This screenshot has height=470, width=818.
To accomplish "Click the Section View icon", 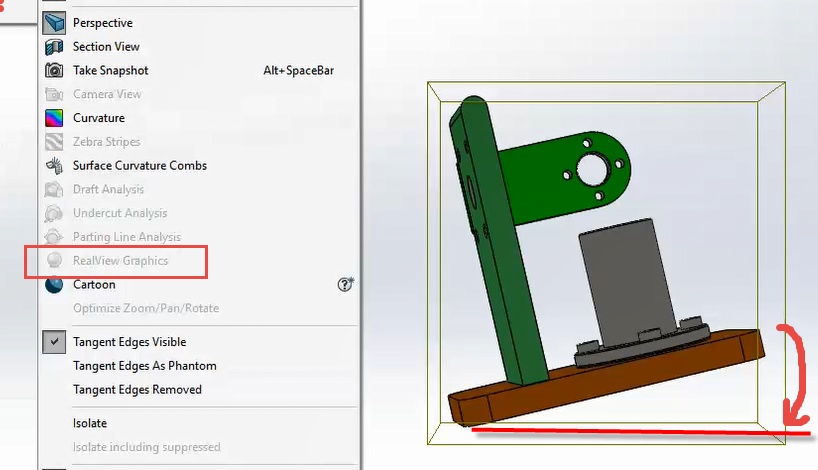I will [x=54, y=47].
